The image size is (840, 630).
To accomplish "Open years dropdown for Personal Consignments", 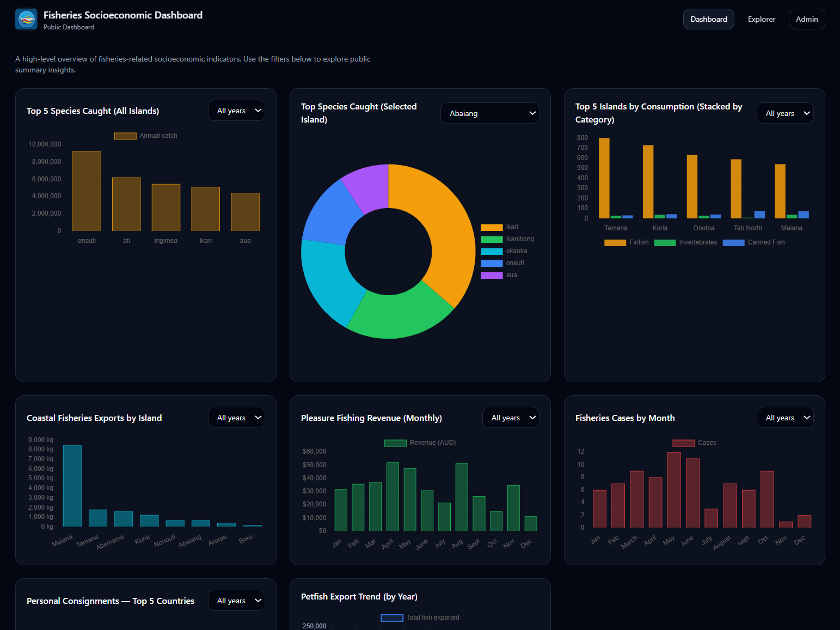I will [237, 601].
